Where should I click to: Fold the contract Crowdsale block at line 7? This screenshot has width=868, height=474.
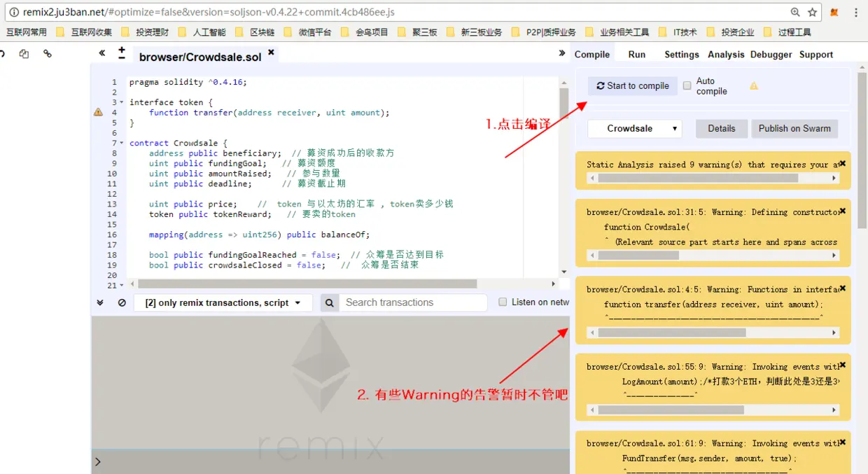click(122, 143)
